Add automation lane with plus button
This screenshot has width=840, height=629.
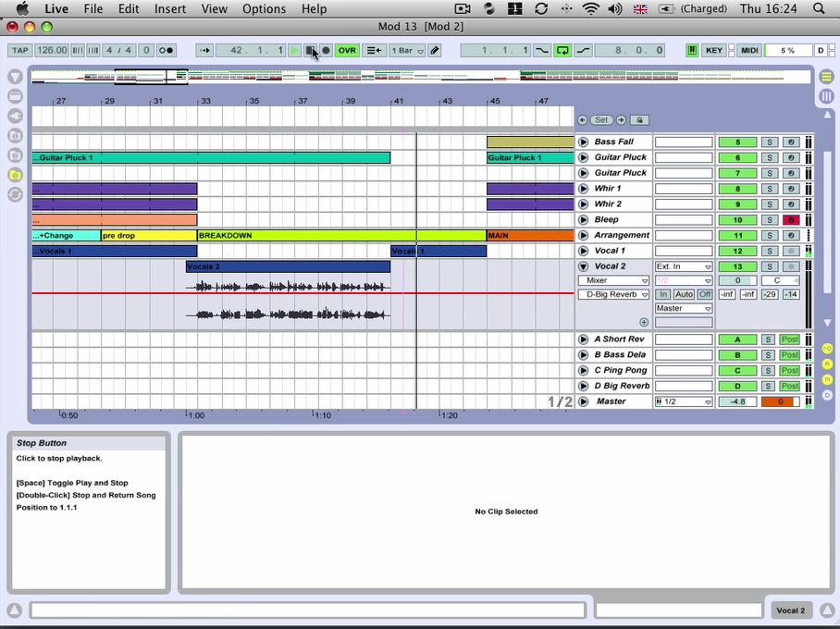point(643,322)
